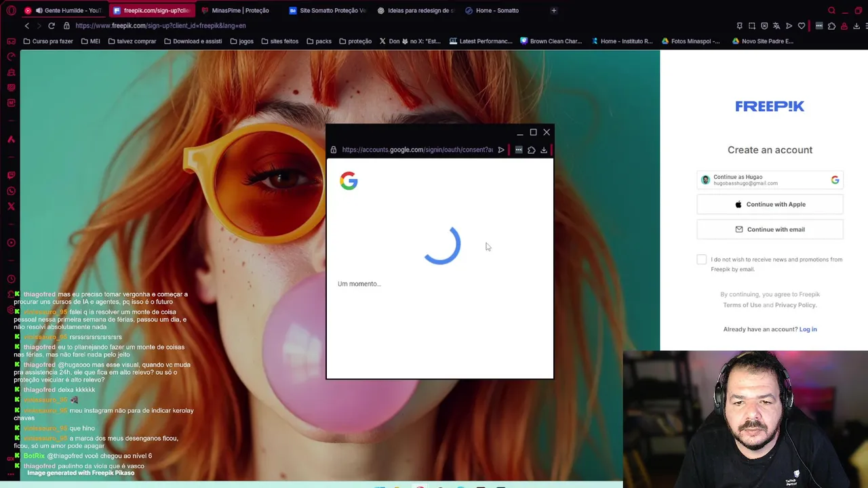
Task: Open sidebar history clock icon
Action: pyautogui.click(x=11, y=279)
